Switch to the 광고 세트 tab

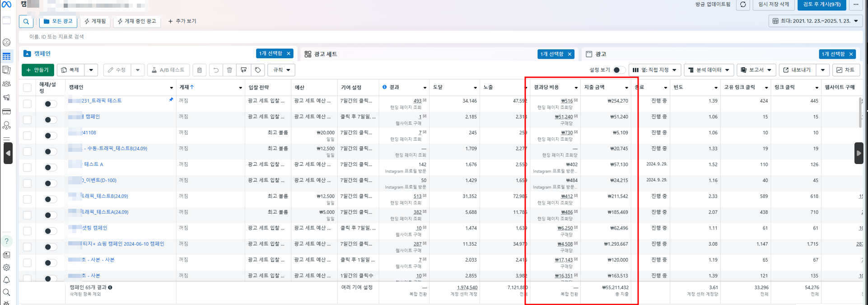click(325, 54)
